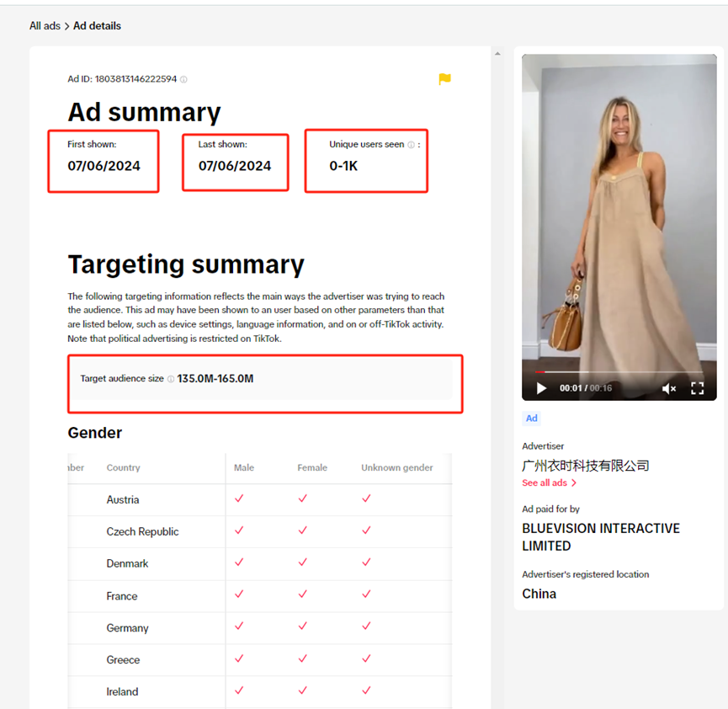Click Unknown gender checkmark for France
This screenshot has height=709, width=728.
(366, 594)
